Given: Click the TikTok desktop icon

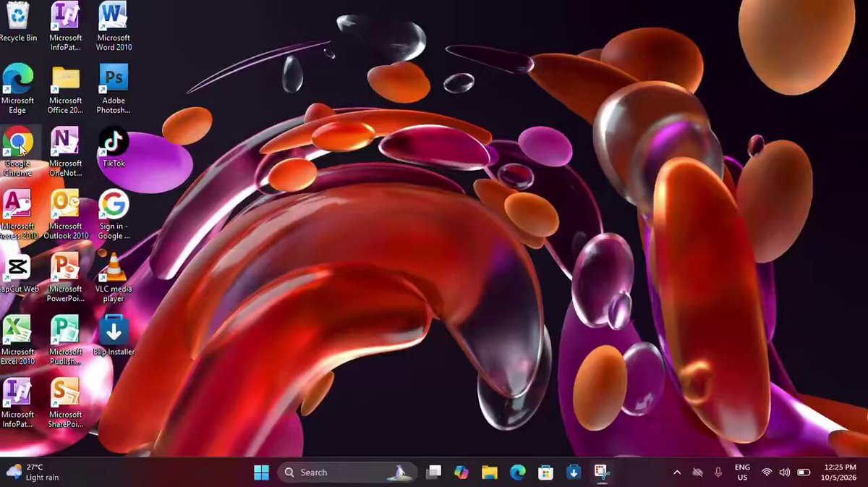Looking at the screenshot, I should tap(114, 147).
